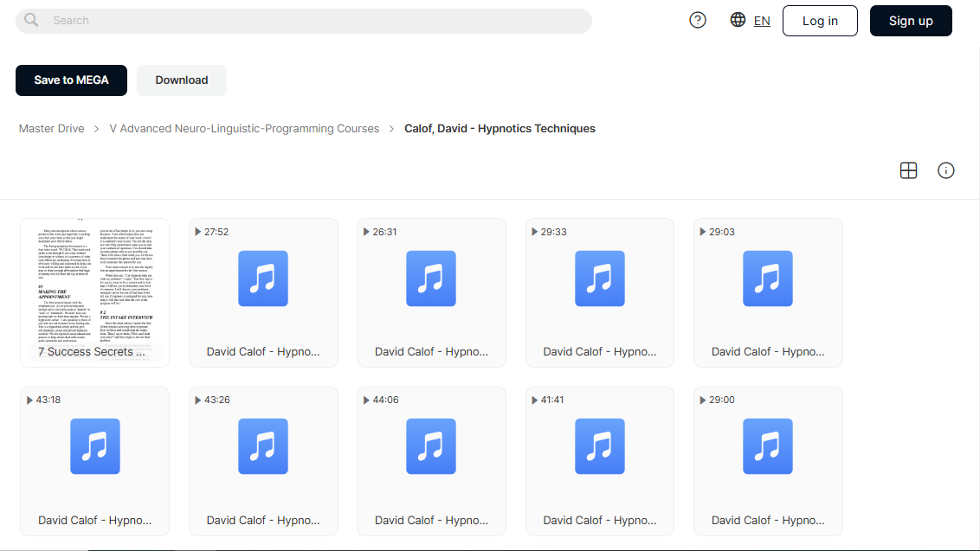Viewport: 980px width, 551px height.
Task: Select file name under the 41:41 track
Action: [599, 521]
